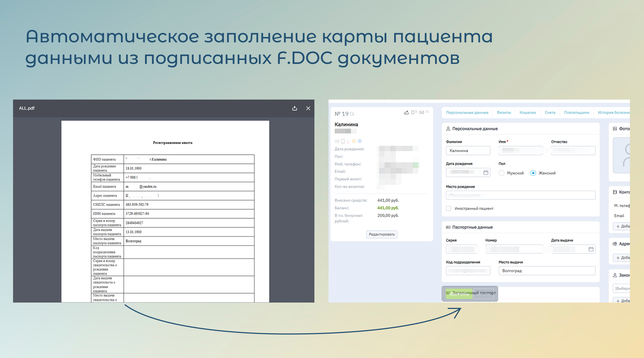The height and width of the screenshot is (358, 644).
Task: Click the refresh icon next to № 19
Action: point(352,114)
